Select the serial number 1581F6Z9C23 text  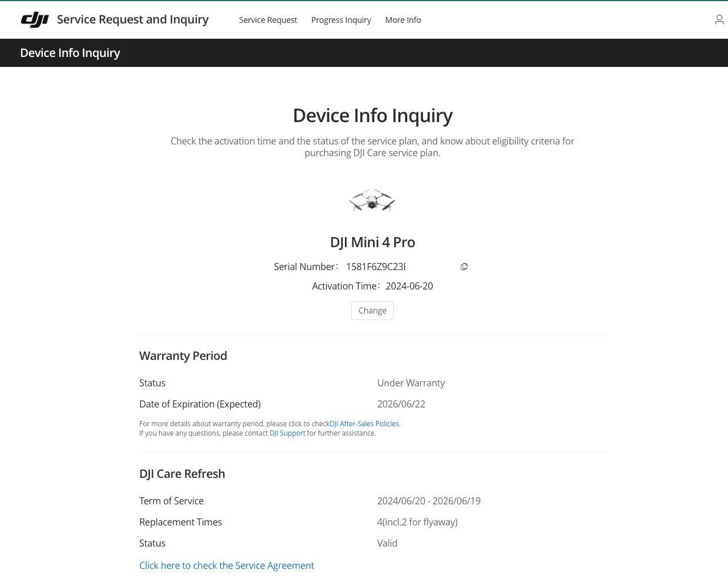[x=376, y=267]
